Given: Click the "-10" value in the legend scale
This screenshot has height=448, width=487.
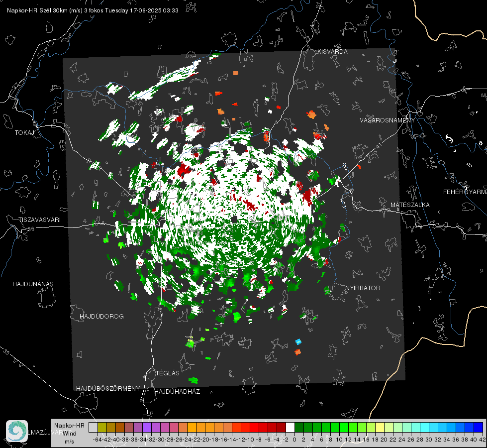Looking at the screenshot, I should tap(249, 440).
